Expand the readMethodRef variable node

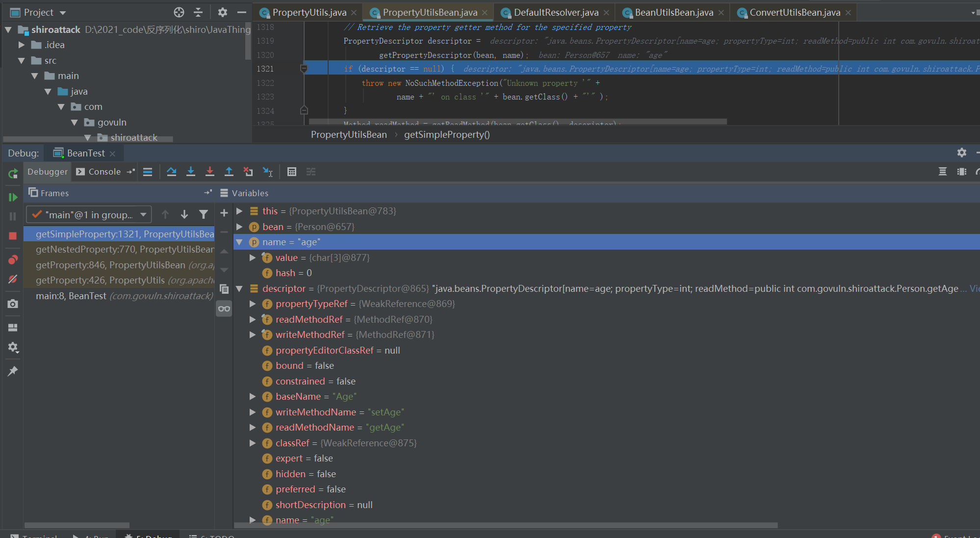[x=253, y=319]
